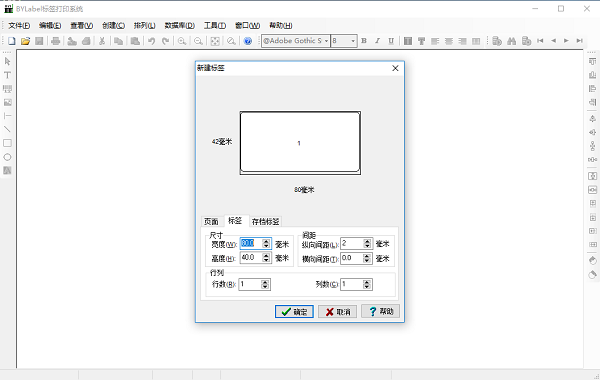Click the New document icon

[11, 41]
